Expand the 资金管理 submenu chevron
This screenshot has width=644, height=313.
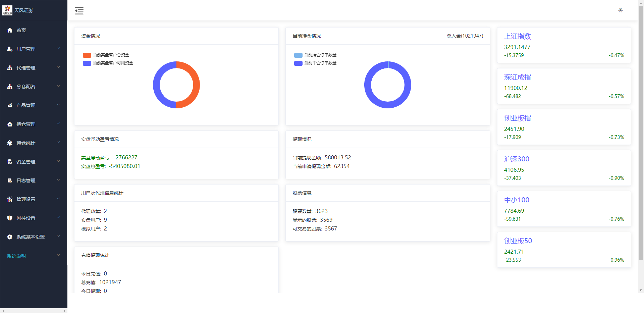click(58, 161)
